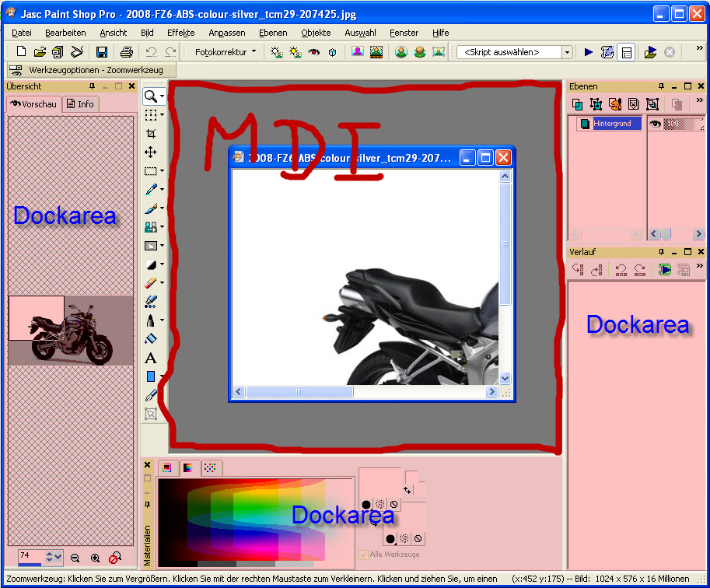The image size is (710, 588).
Task: Open the Auswahl menu
Action: 360,33
